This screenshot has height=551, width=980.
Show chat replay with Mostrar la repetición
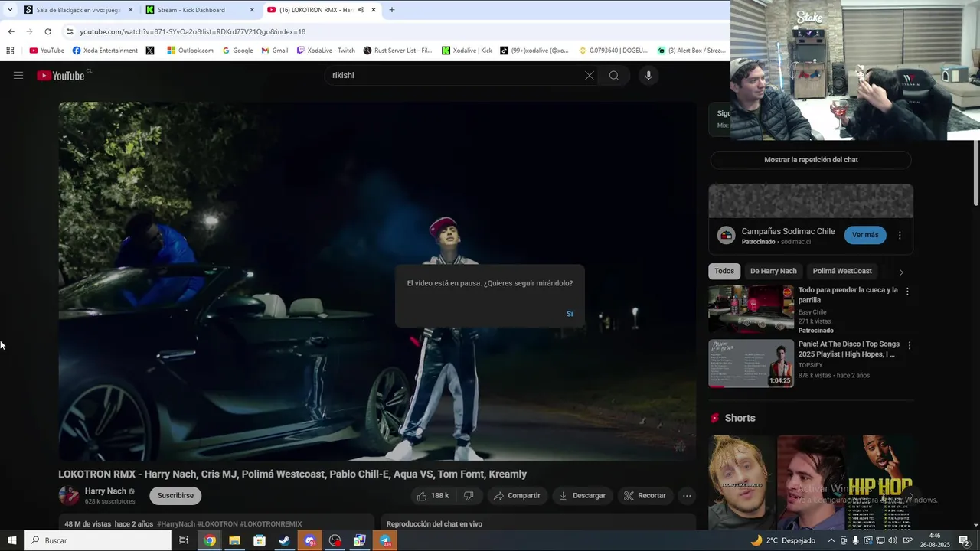811,160
